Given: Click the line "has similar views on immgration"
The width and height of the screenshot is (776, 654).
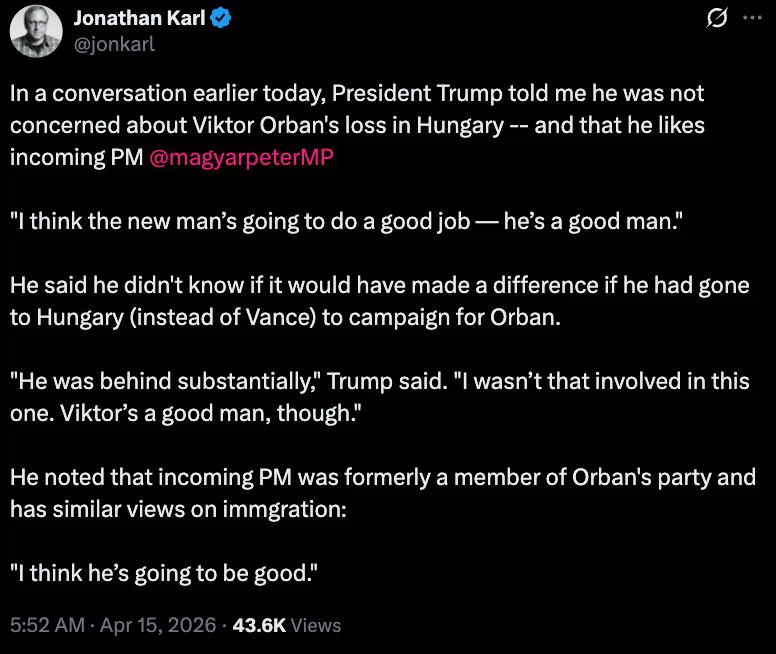Looking at the screenshot, I should click(x=178, y=509).
